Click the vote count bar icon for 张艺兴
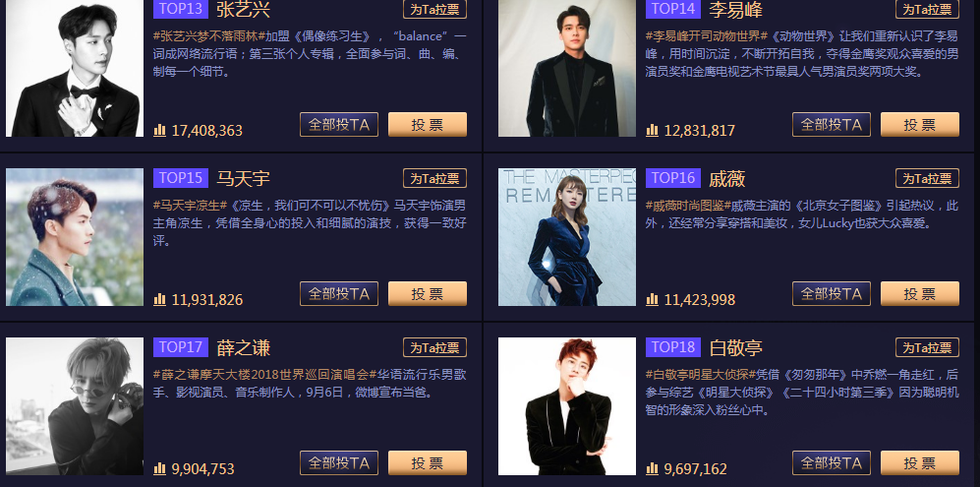Image resolution: width=980 pixels, height=487 pixels. point(159,130)
